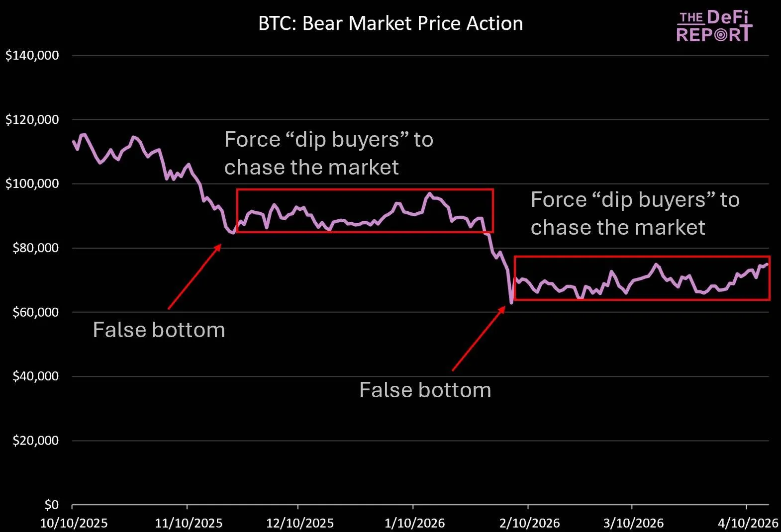Click the $80,000 y-axis label
781x532 pixels.
pyautogui.click(x=35, y=248)
